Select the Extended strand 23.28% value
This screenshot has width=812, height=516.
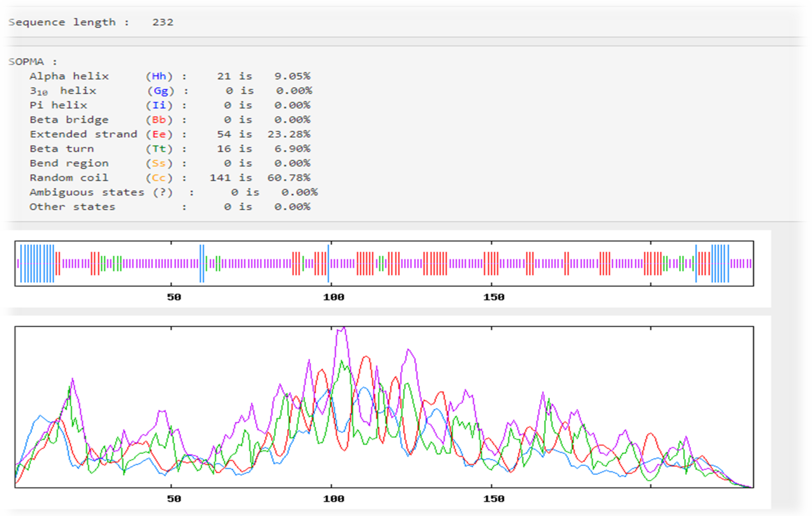coord(289,134)
